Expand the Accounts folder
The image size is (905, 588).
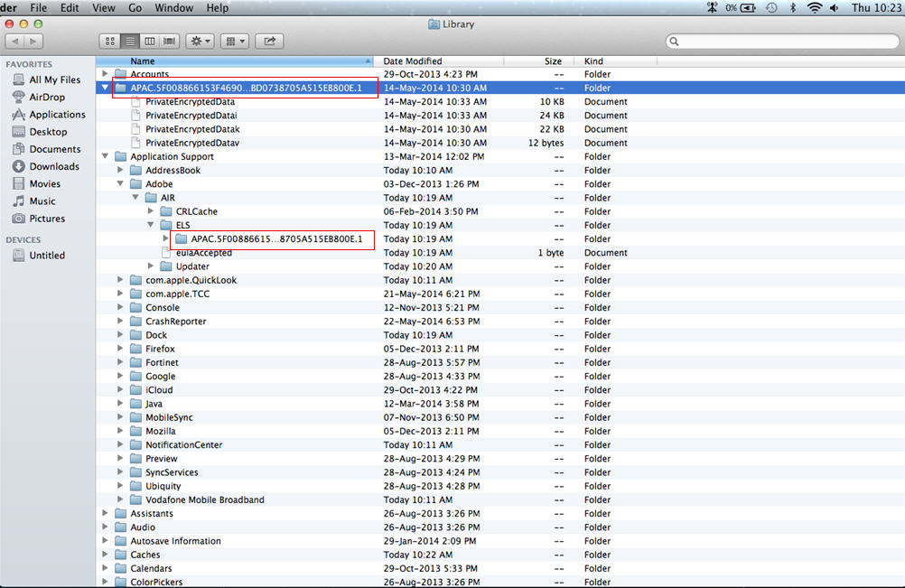click(x=106, y=74)
